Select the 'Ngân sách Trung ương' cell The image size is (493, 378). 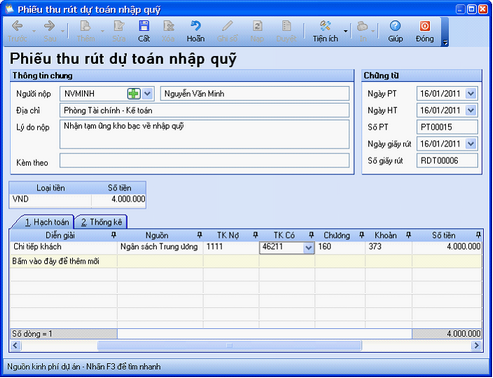[x=160, y=247]
